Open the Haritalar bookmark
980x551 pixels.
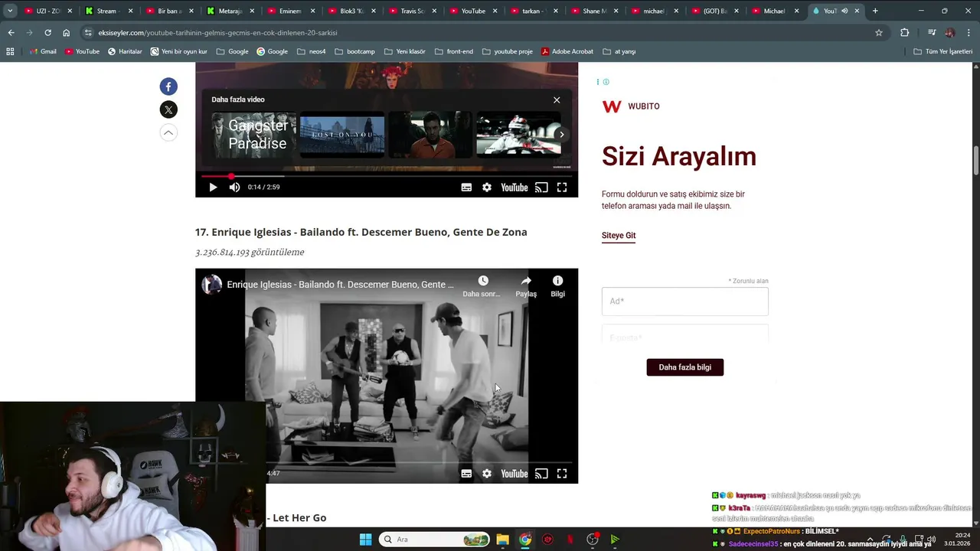pyautogui.click(x=125, y=51)
